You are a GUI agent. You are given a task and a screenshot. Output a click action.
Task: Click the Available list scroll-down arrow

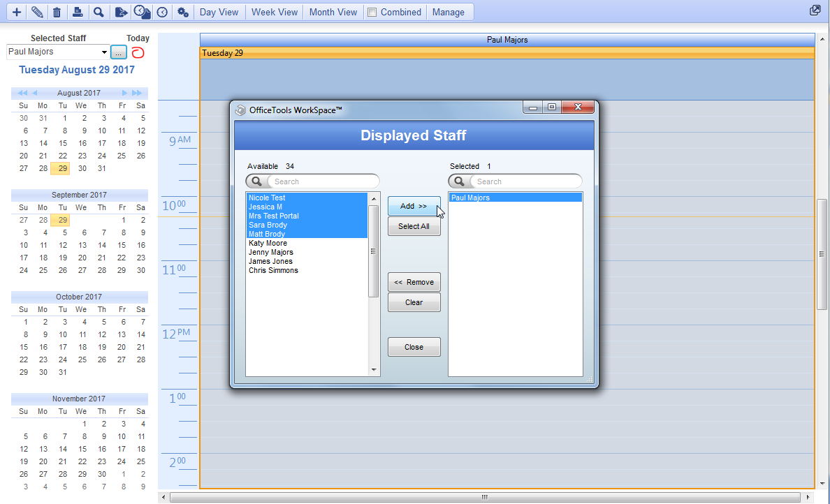(374, 370)
